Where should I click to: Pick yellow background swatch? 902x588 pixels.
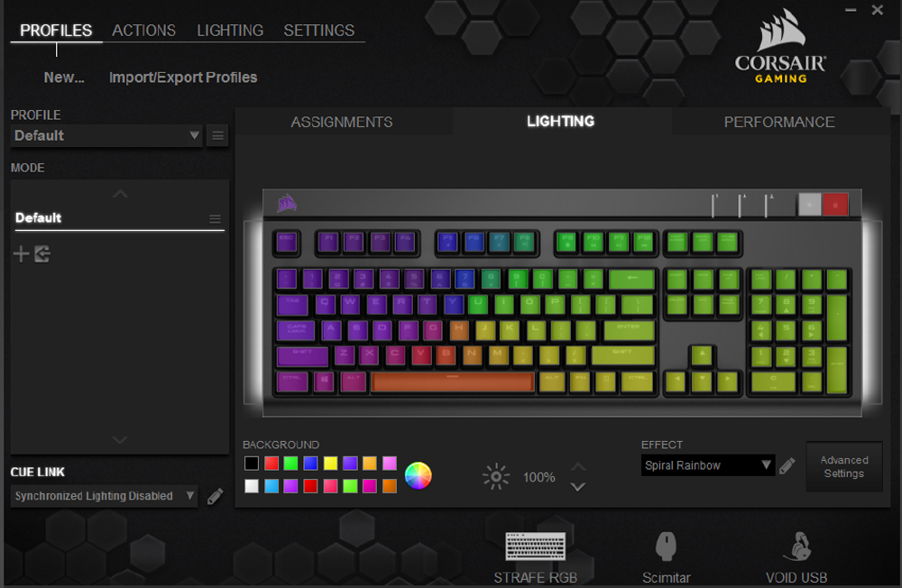pyautogui.click(x=330, y=464)
